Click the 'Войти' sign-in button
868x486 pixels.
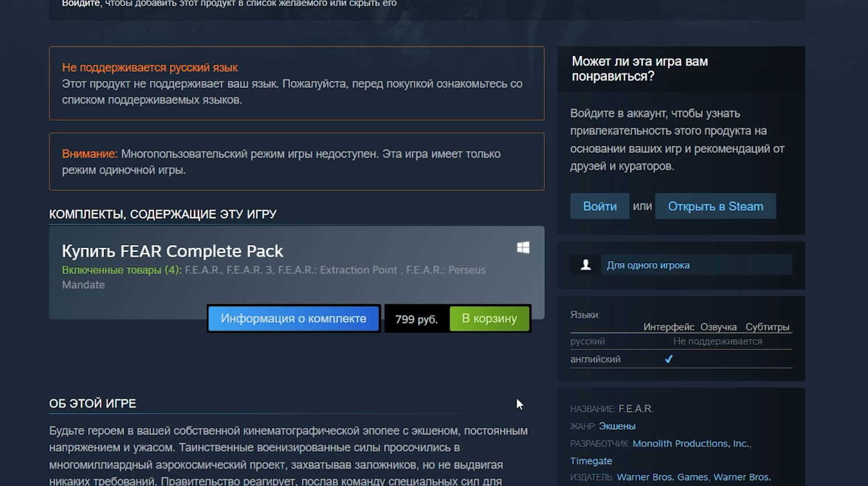pos(600,206)
